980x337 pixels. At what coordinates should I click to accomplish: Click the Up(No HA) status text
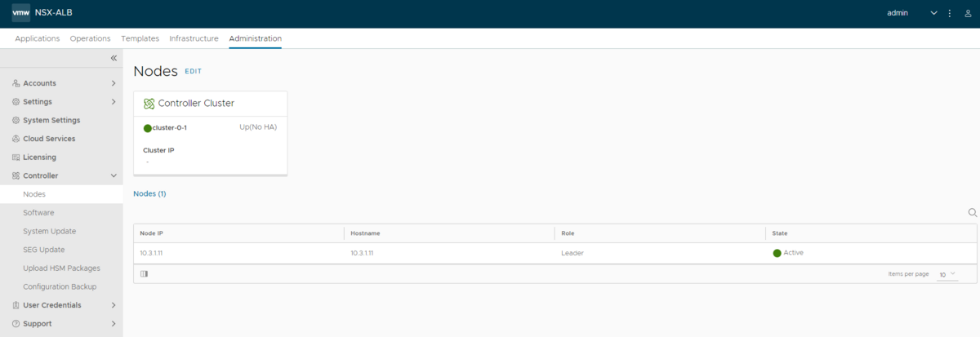258,127
